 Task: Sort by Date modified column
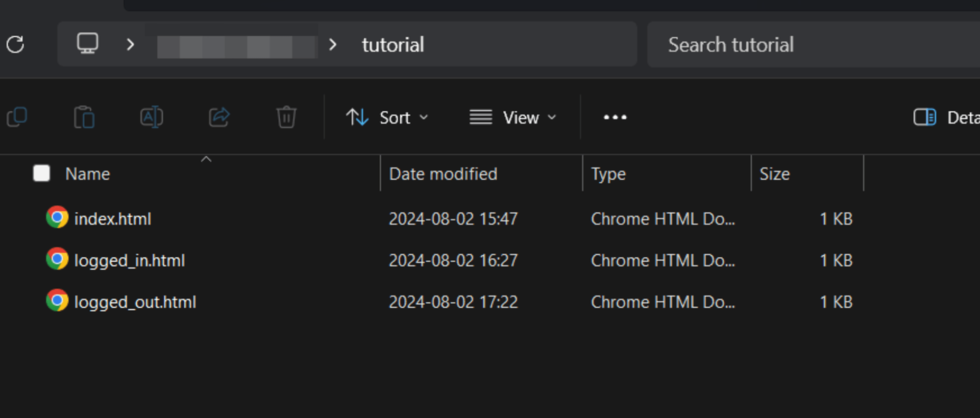443,174
